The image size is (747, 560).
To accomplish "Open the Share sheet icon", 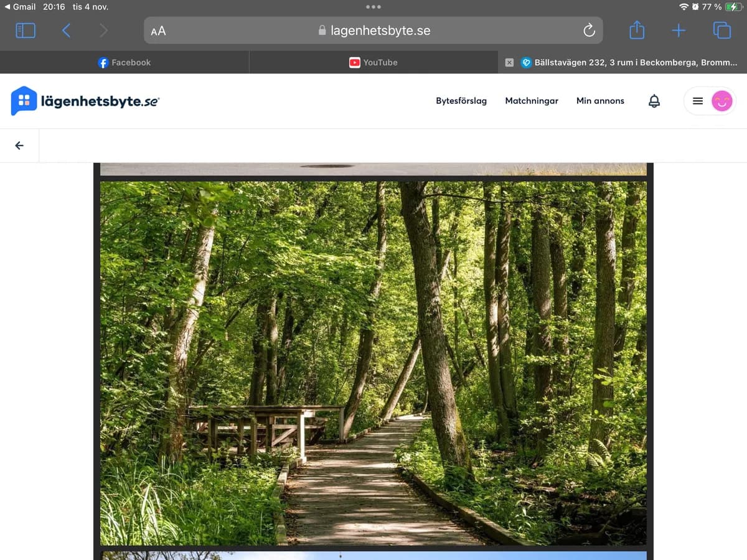I will click(x=636, y=30).
